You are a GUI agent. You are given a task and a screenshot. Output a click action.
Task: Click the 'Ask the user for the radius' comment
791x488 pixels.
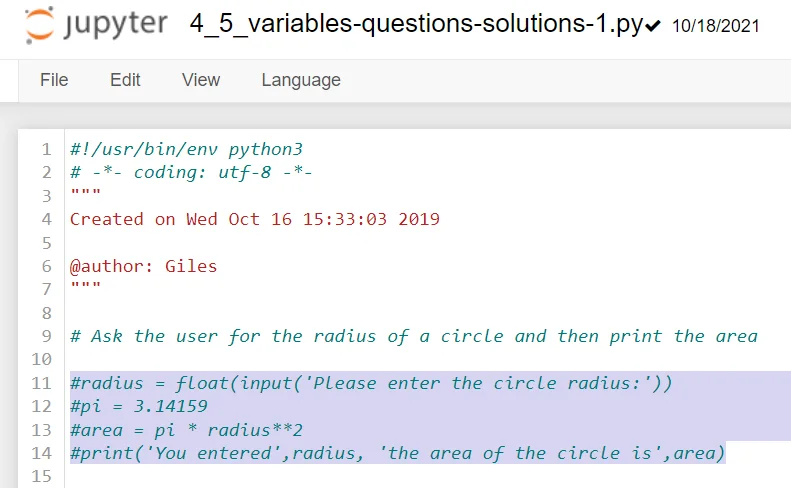[x=413, y=336]
